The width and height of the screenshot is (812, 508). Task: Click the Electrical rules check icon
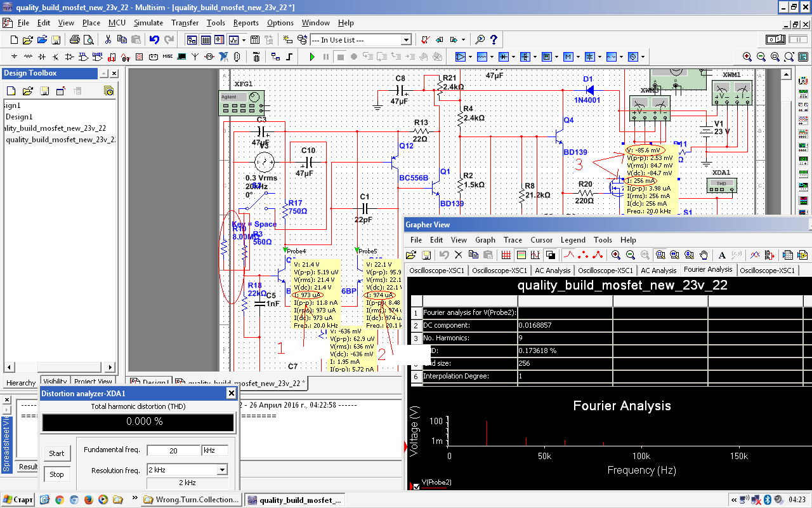(x=426, y=39)
